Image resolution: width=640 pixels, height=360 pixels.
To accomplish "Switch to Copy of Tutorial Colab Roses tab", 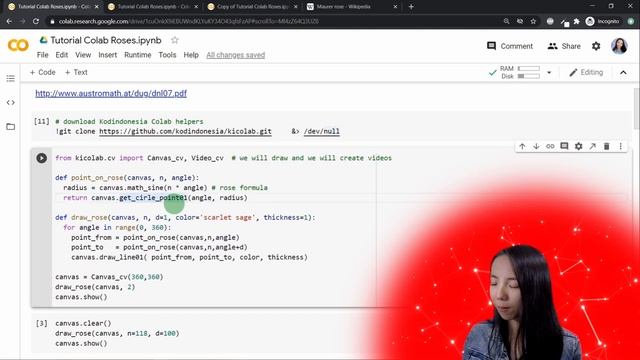I will [x=252, y=7].
